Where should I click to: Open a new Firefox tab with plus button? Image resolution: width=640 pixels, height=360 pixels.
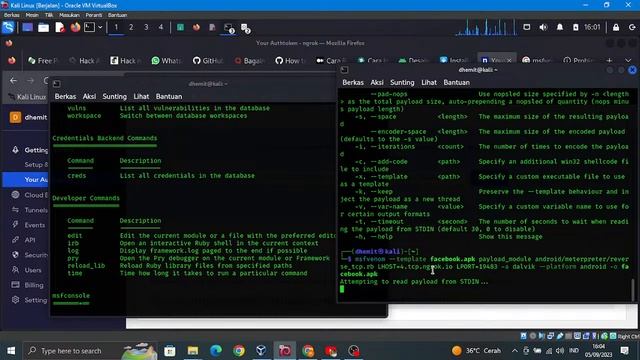click(609, 60)
